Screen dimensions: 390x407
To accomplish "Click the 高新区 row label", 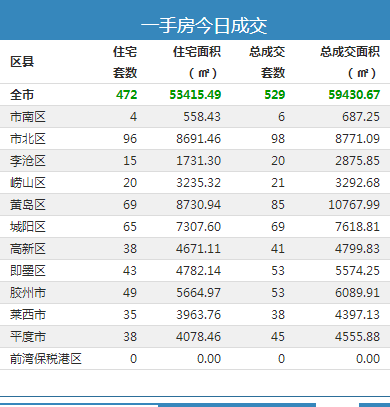I will click(28, 249).
